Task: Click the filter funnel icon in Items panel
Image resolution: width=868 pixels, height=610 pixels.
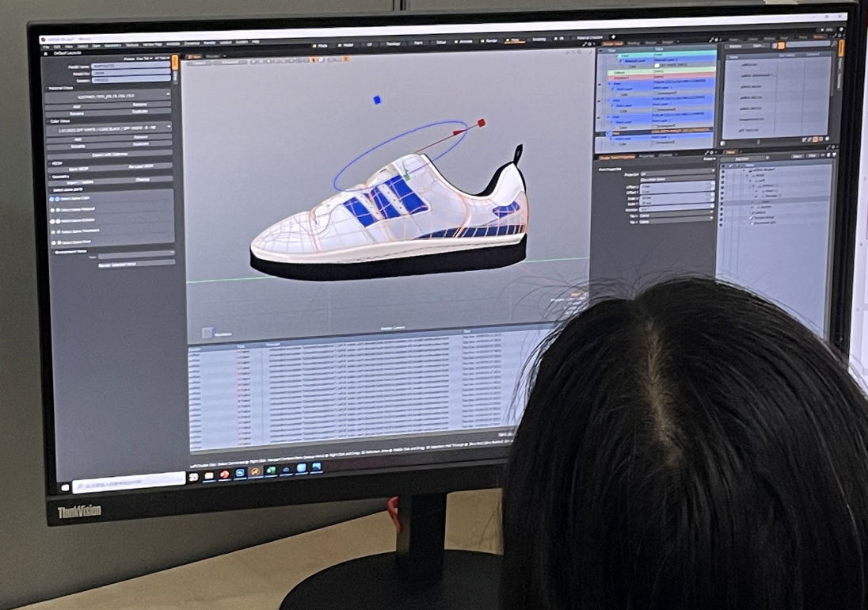Action: 834,154
